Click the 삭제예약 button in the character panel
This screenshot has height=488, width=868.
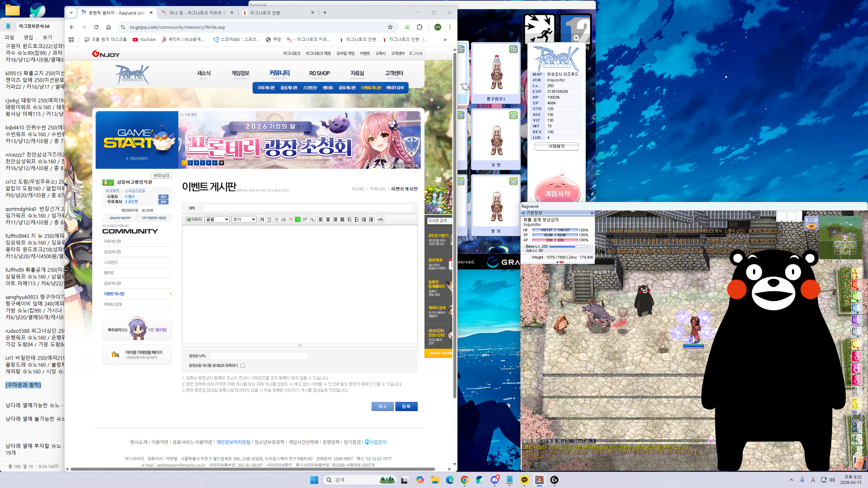pyautogui.click(x=556, y=146)
